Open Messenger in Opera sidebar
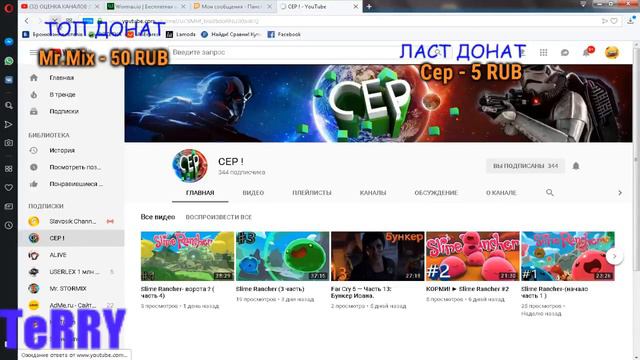This screenshot has height=360, width=640. 9,42
